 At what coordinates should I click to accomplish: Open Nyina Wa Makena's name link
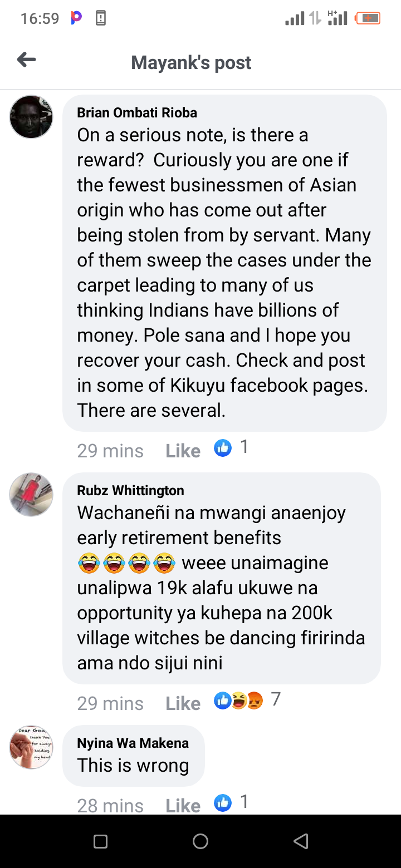(133, 743)
